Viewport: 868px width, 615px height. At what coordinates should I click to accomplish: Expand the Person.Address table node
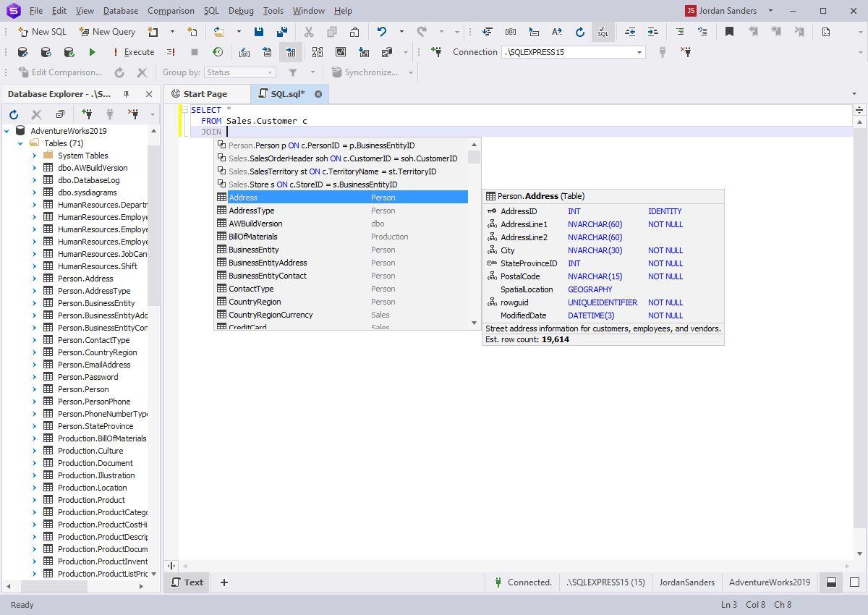click(x=34, y=279)
